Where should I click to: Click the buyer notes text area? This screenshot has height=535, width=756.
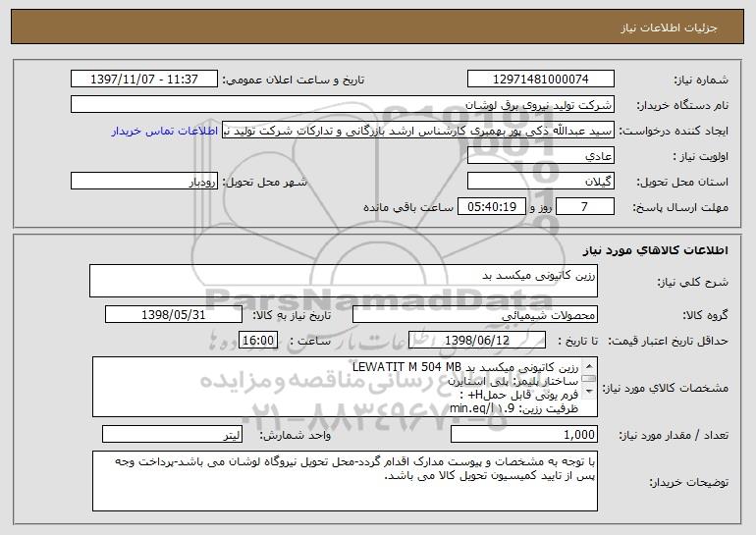click(345, 481)
